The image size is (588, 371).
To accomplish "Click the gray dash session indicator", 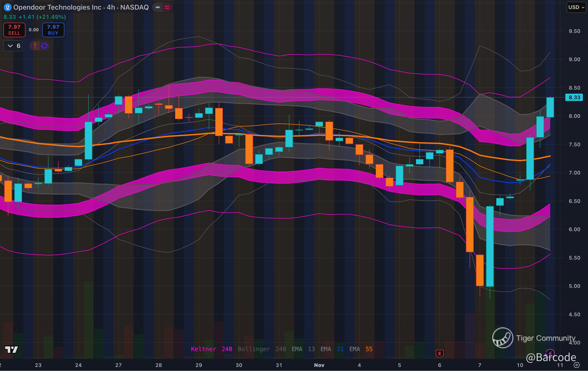I will [158, 7].
